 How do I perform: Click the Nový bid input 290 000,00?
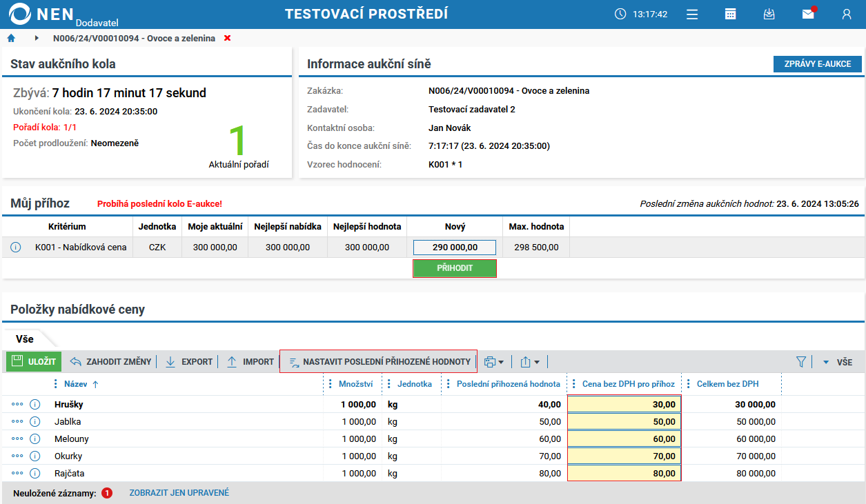coord(455,247)
